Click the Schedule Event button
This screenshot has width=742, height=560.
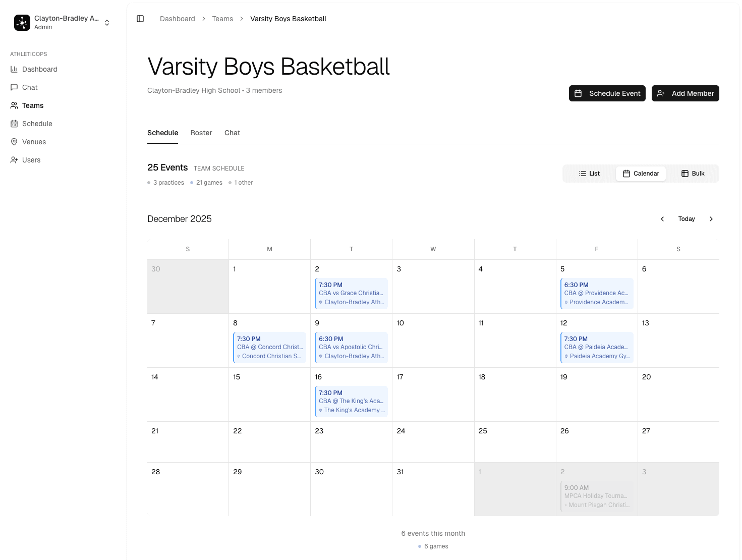pos(607,93)
